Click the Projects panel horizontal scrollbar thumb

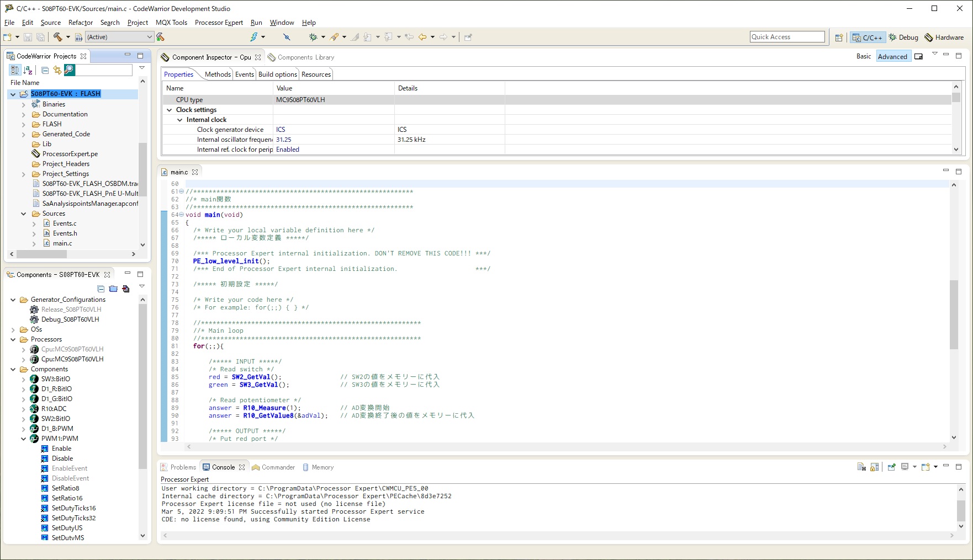pyautogui.click(x=41, y=254)
